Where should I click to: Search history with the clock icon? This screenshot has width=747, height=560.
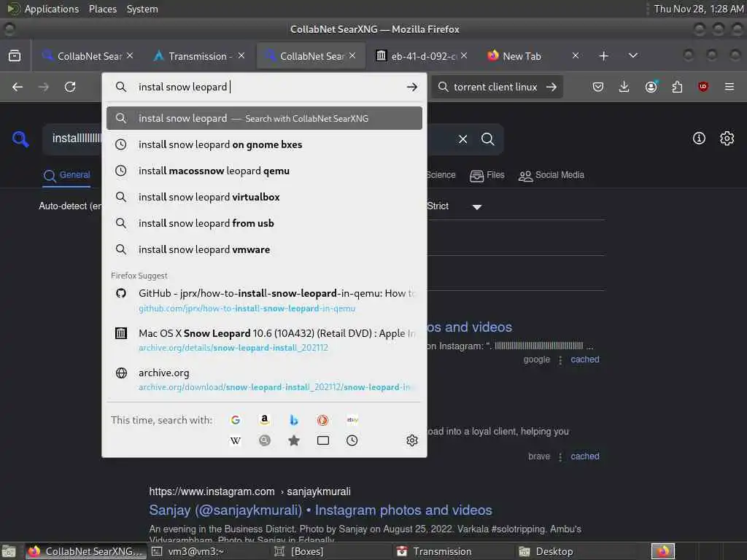tap(352, 440)
